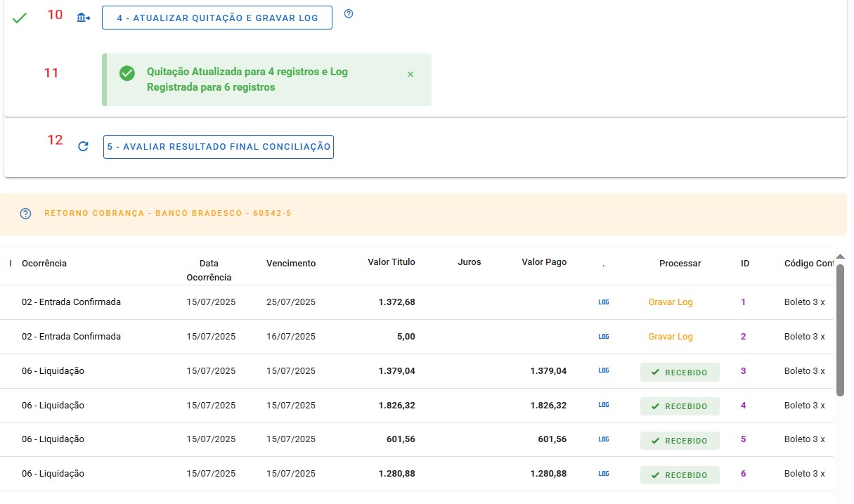Show LOG icon for the 601,56 row
Screen dimensions: 854x504
pyautogui.click(x=604, y=439)
